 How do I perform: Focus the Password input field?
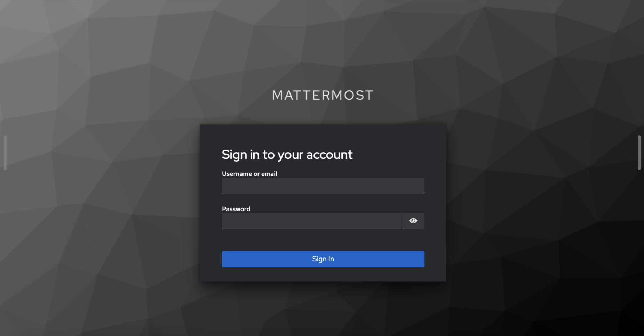point(312,221)
